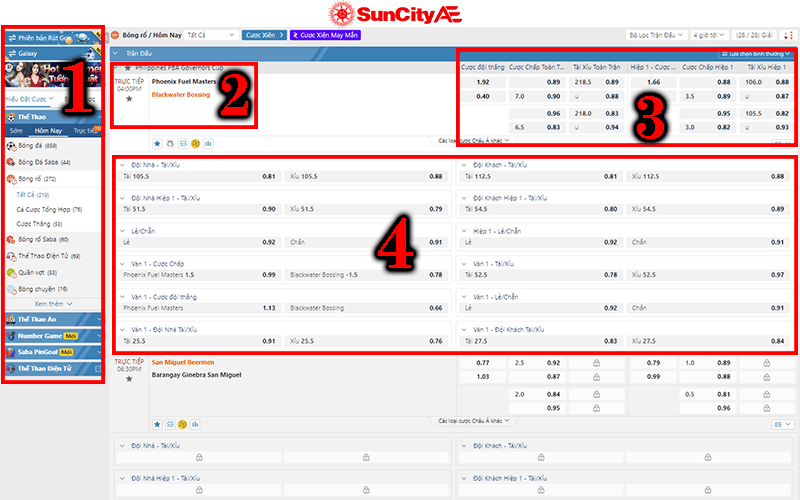Click the Number Game section icon
This screenshot has width=800, height=500.
pos(11,336)
